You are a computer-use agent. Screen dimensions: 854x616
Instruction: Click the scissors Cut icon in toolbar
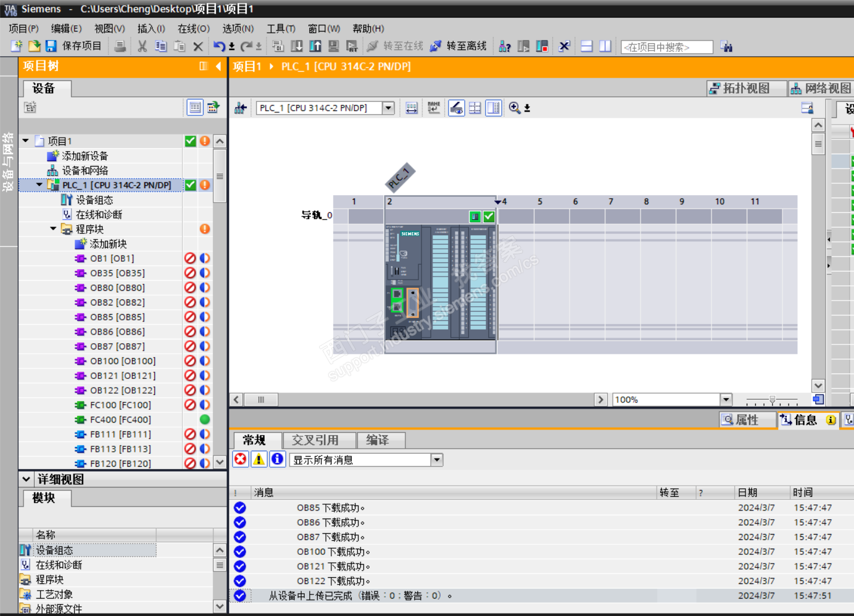click(143, 46)
